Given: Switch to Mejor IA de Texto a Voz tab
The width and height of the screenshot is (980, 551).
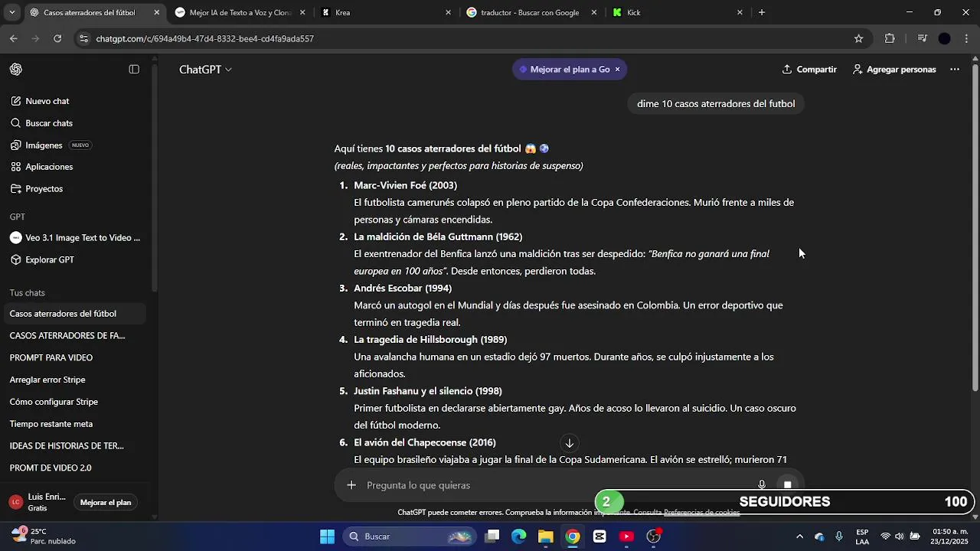Looking at the screenshot, I should coord(240,12).
